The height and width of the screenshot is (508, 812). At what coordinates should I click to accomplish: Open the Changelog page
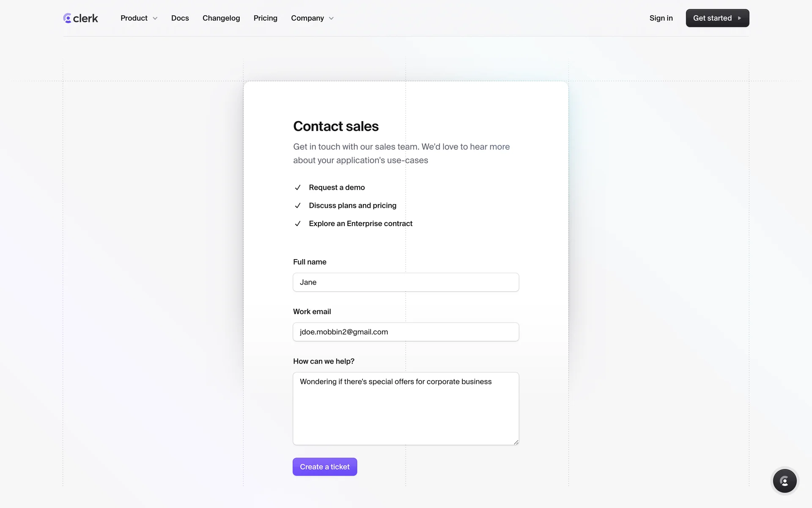click(x=221, y=18)
